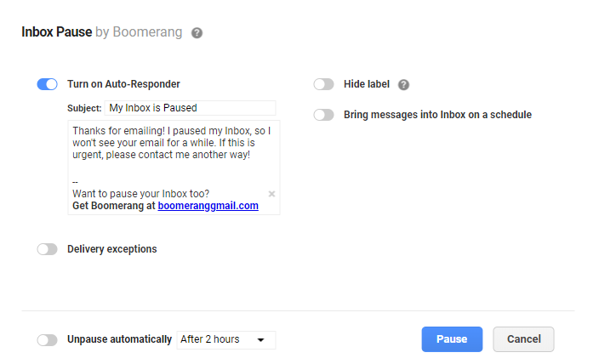The height and width of the screenshot is (364, 599).
Task: Open the After 2 hours dropdown
Action: 226,340
